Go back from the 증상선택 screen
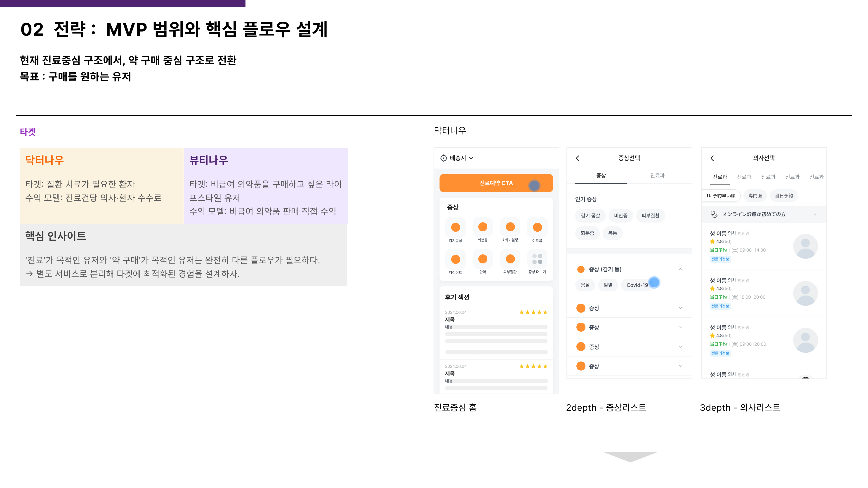Screen dimensions: 868x488 point(578,158)
